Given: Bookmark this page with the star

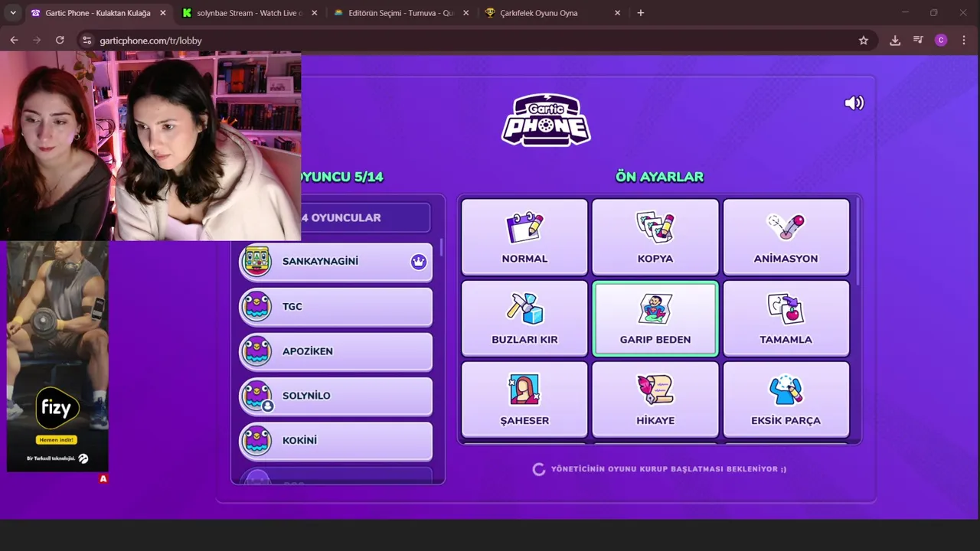Looking at the screenshot, I should point(864,41).
